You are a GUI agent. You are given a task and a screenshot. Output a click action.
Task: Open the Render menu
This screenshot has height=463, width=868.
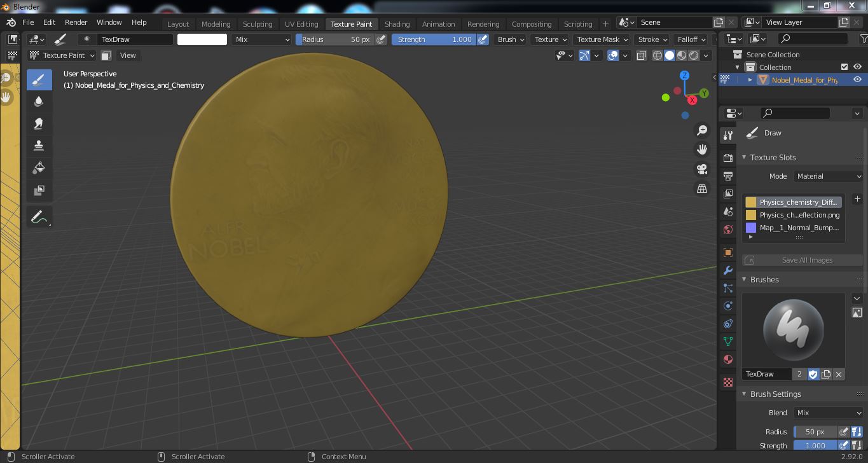point(76,22)
